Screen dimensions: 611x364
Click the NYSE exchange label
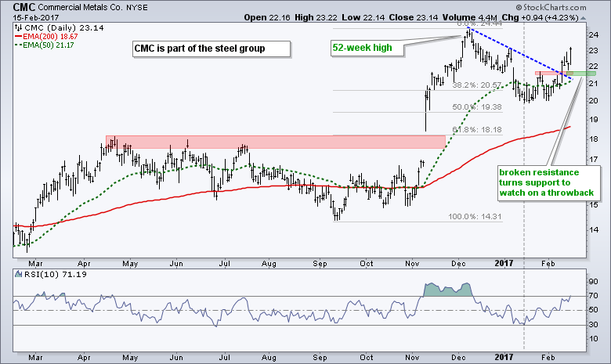pos(137,7)
